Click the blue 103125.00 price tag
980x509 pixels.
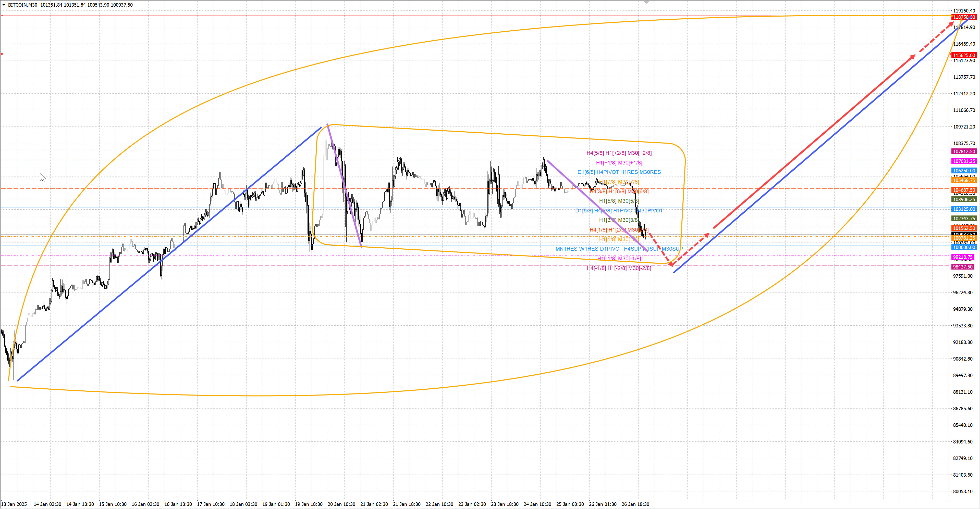pyautogui.click(x=964, y=209)
